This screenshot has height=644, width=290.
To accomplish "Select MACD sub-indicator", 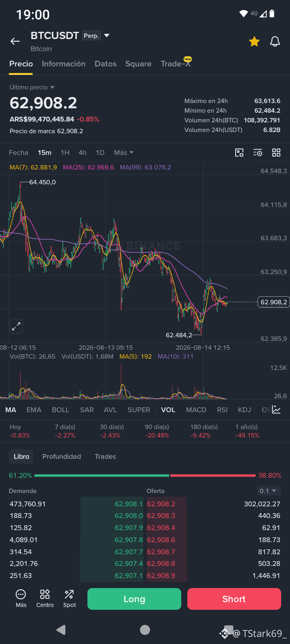I will 196,410.
